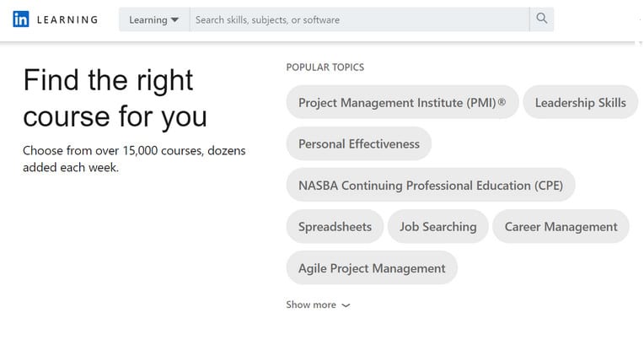
Task: Click the POPULAR TOPICS section label
Action: (325, 67)
